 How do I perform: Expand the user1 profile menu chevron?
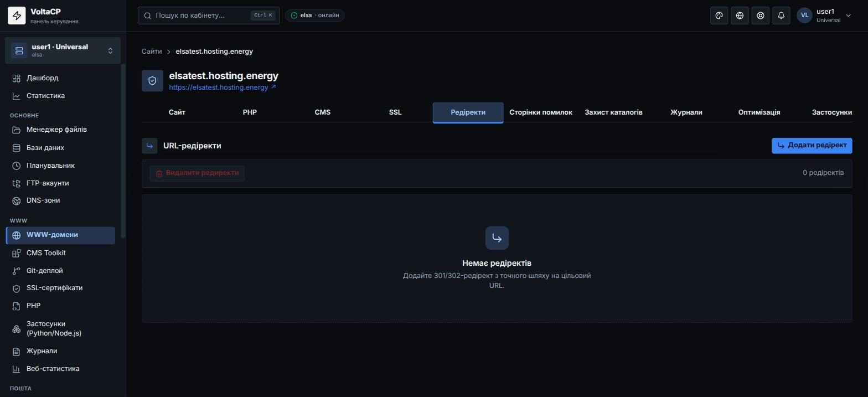coord(848,16)
